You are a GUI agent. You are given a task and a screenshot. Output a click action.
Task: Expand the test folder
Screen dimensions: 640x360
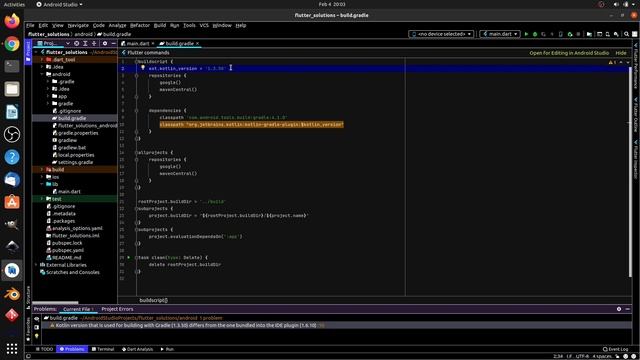click(x=42, y=199)
